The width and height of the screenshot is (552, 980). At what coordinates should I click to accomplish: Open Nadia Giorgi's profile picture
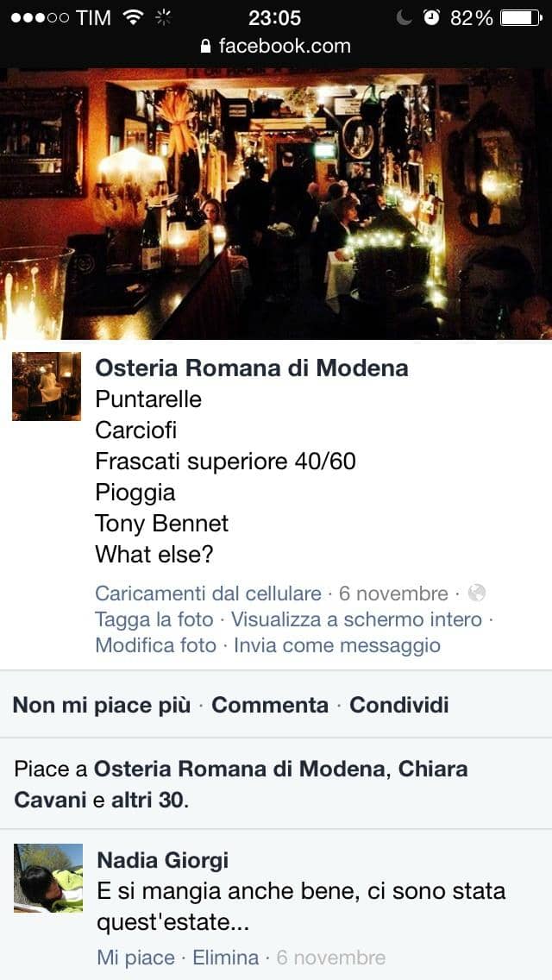[48, 877]
